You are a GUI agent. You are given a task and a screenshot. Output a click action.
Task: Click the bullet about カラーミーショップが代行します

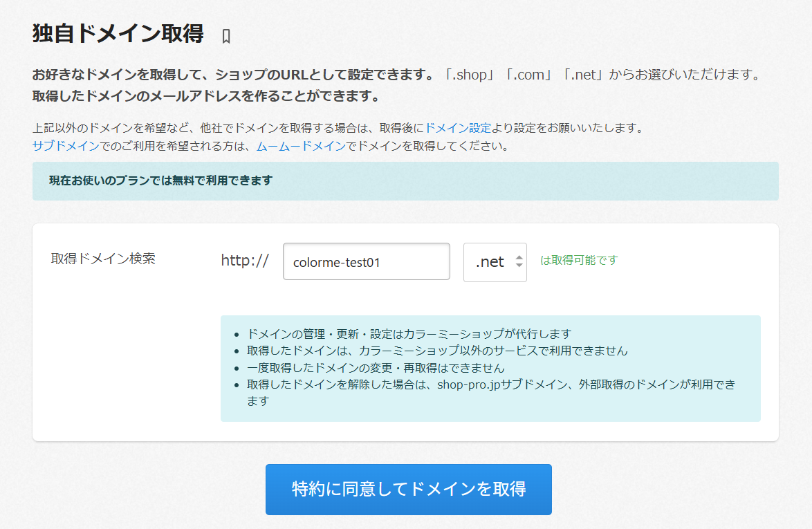pos(409,334)
